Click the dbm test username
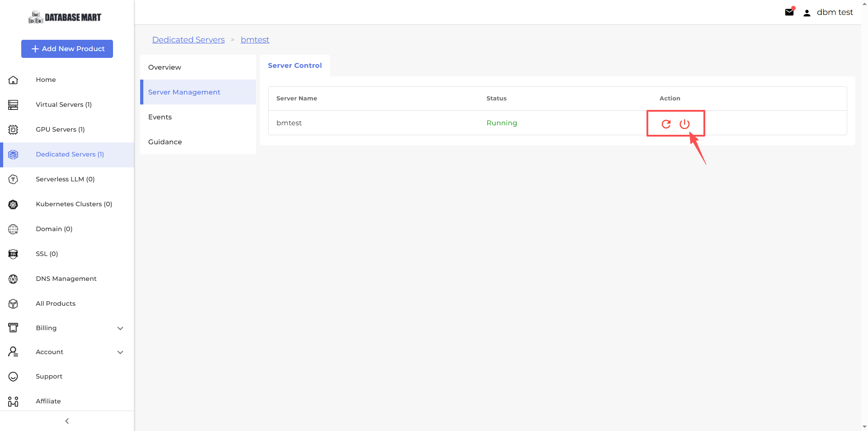The image size is (868, 431). tap(835, 12)
